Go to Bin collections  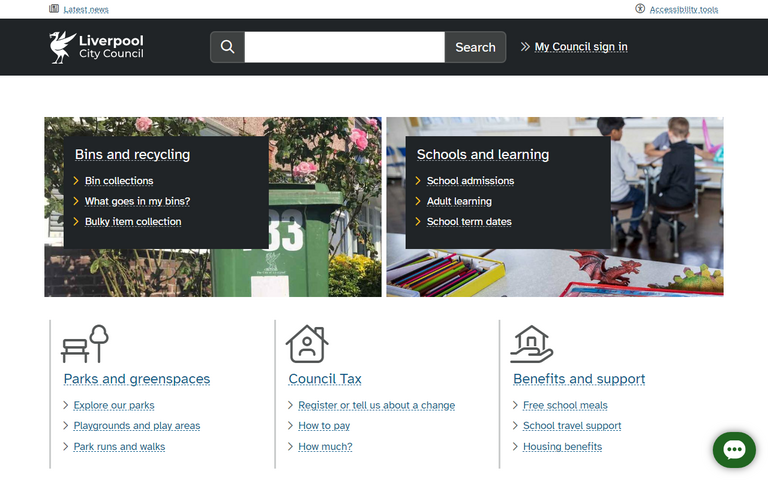(119, 181)
